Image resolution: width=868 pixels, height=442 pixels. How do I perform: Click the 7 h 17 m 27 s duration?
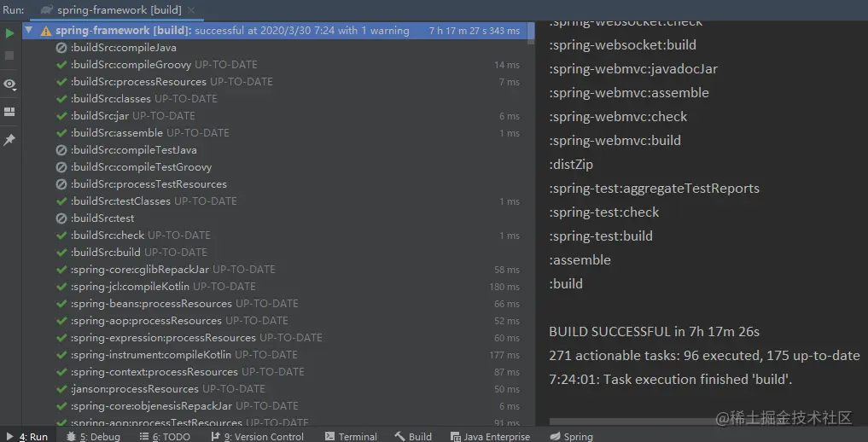pyautogui.click(x=475, y=31)
